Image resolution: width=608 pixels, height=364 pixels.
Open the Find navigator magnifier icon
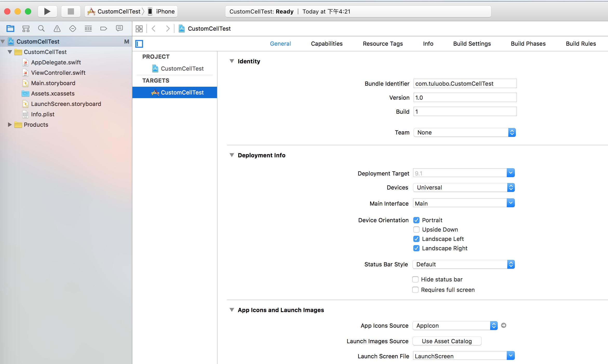point(41,29)
